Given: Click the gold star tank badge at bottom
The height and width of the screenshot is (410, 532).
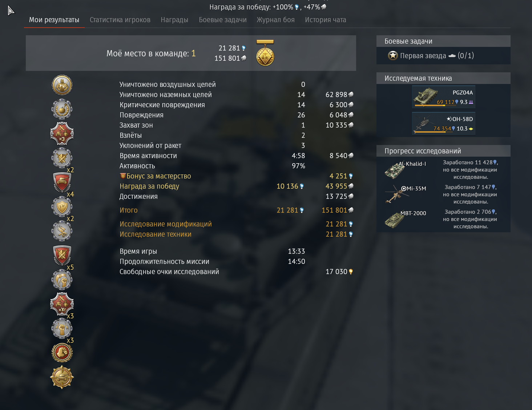Looking at the screenshot, I should (62, 377).
